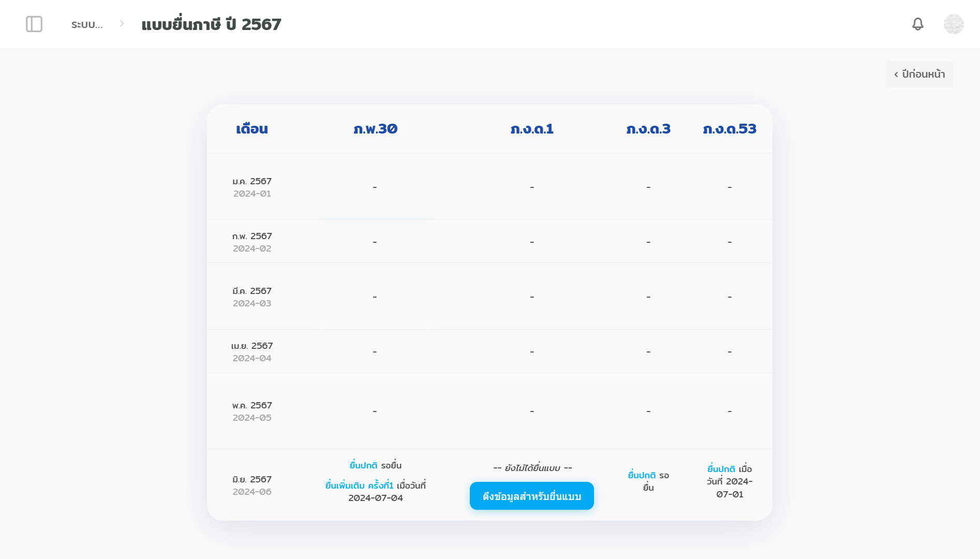The width and height of the screenshot is (980, 559).
Task: Click the ดึงข้อมูลสำหรับยื่นแบบ button
Action: point(531,496)
